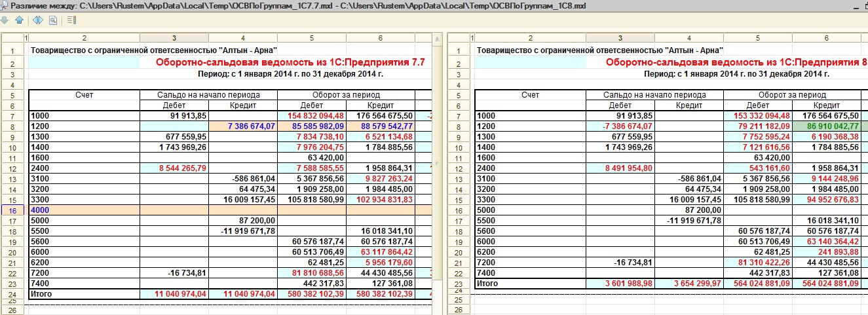Click the app icon in the title bar
The height and width of the screenshot is (315, 868).
pyautogui.click(x=5, y=5)
